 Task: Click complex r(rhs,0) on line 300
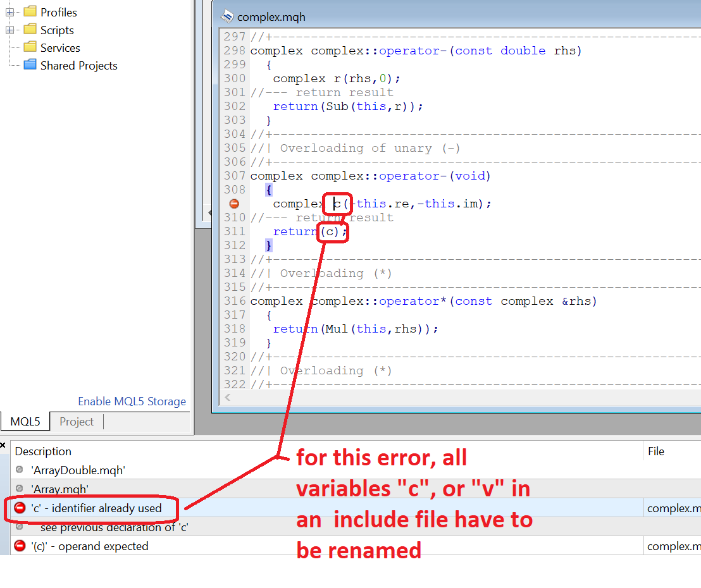pyautogui.click(x=337, y=78)
